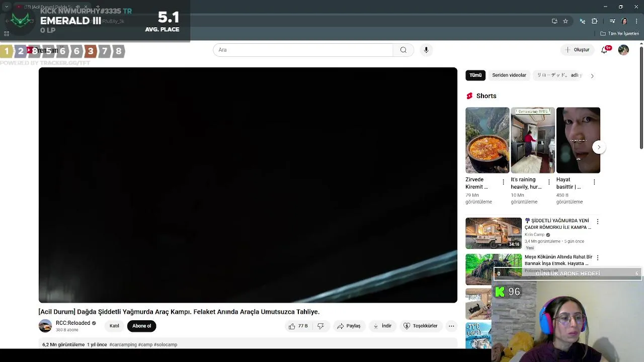Open options for 'Meşe Kökünün Altında' video
The width and height of the screenshot is (644, 362).
point(597,257)
